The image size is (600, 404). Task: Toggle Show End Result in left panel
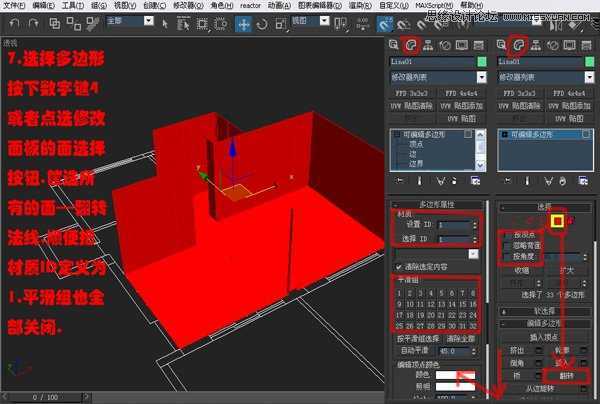pos(420,181)
